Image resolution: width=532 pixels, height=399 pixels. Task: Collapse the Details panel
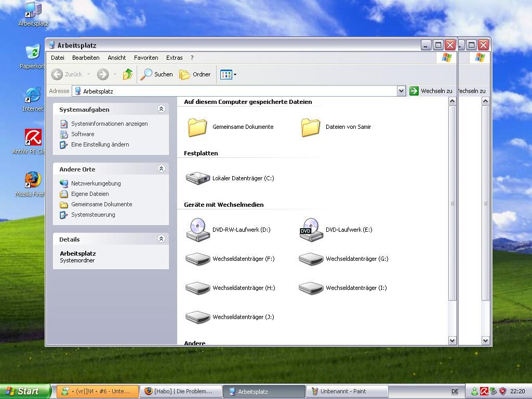click(161, 239)
